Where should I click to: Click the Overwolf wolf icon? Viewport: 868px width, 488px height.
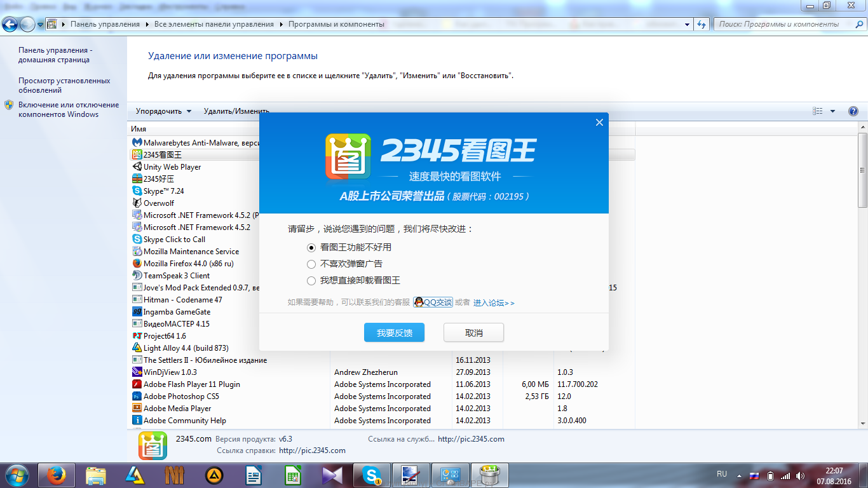pyautogui.click(x=137, y=203)
